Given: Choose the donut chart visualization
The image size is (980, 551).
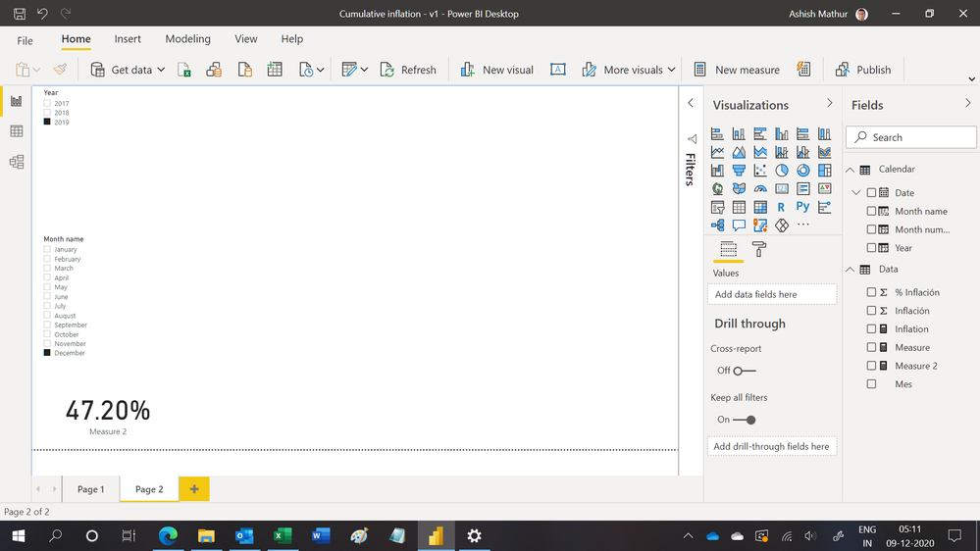Looking at the screenshot, I should tap(803, 170).
